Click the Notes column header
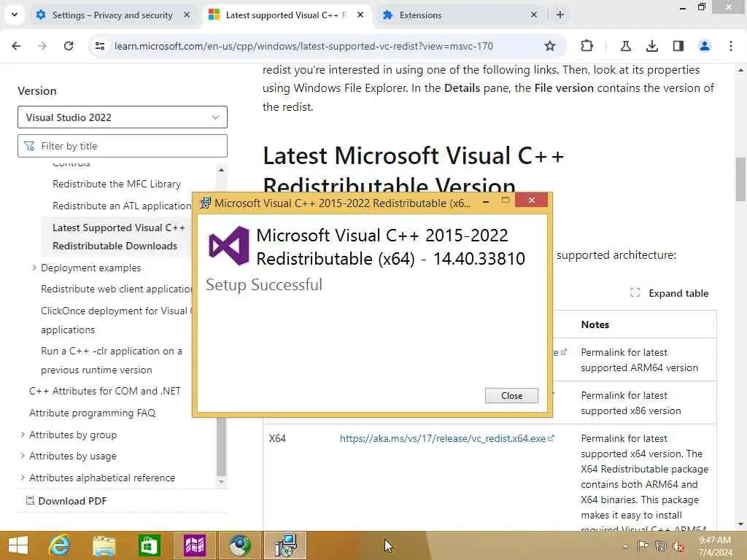The height and width of the screenshot is (560, 747). coord(595,324)
